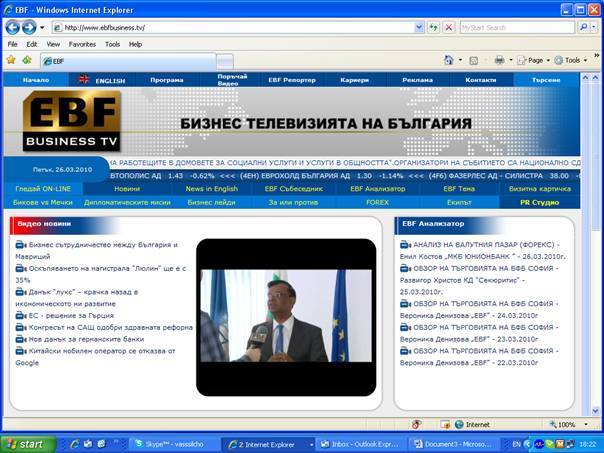Click the Internet security zone indicator
The image size is (604, 453).
click(472, 424)
